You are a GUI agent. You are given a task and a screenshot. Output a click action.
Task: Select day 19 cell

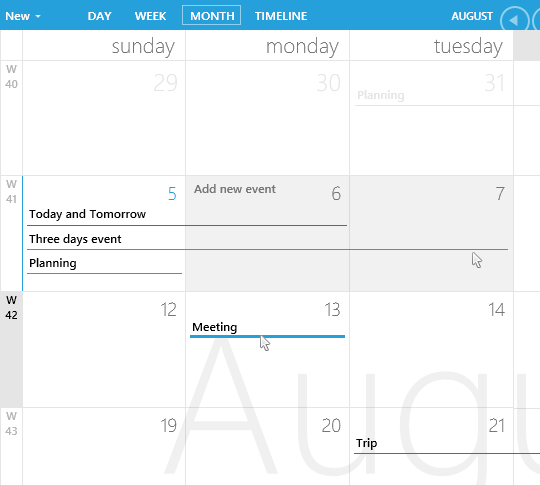[104, 446]
